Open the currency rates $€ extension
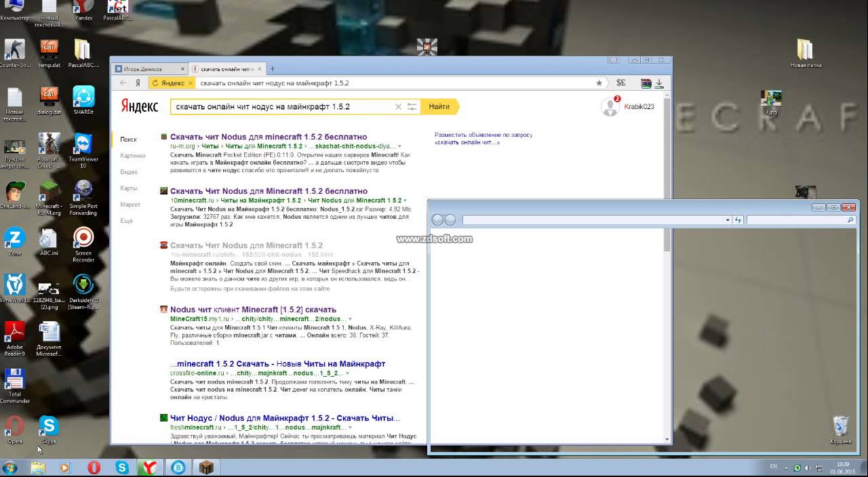 (620, 83)
